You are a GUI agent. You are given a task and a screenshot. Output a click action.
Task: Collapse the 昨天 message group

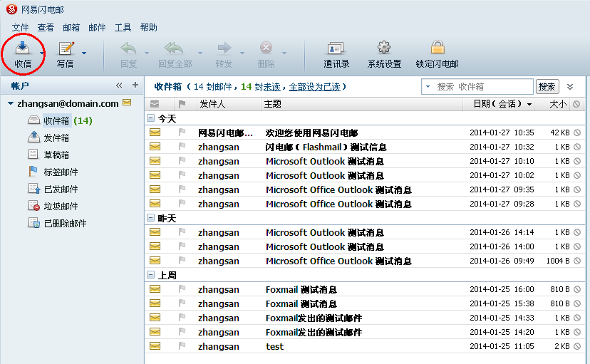[150, 218]
